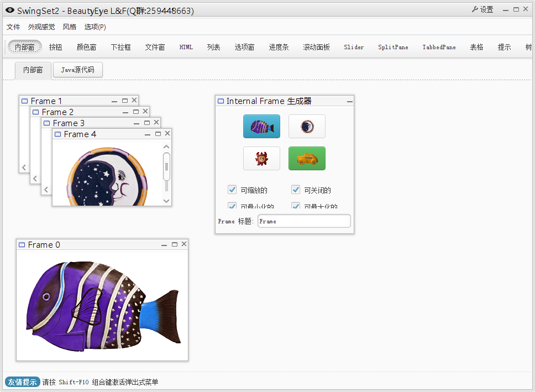This screenshot has width=535, height=392.
Task: Toggle the 可缩放的 checkbox
Action: [232, 190]
